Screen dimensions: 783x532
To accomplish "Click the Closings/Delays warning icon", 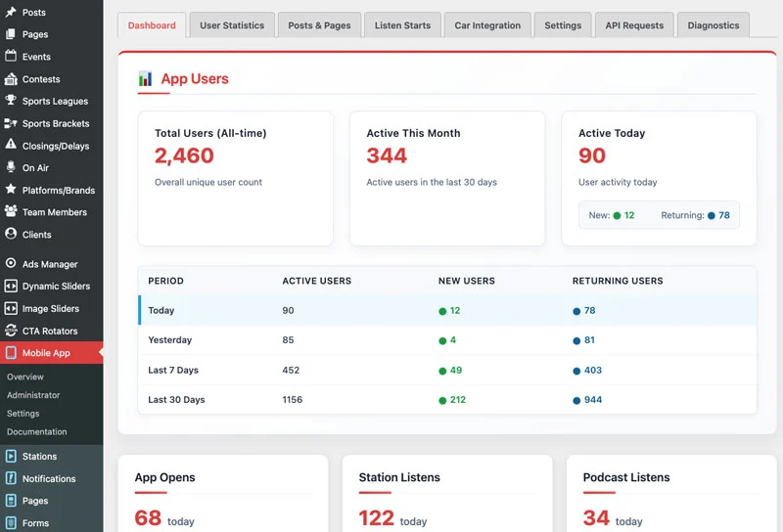I will pyautogui.click(x=11, y=145).
